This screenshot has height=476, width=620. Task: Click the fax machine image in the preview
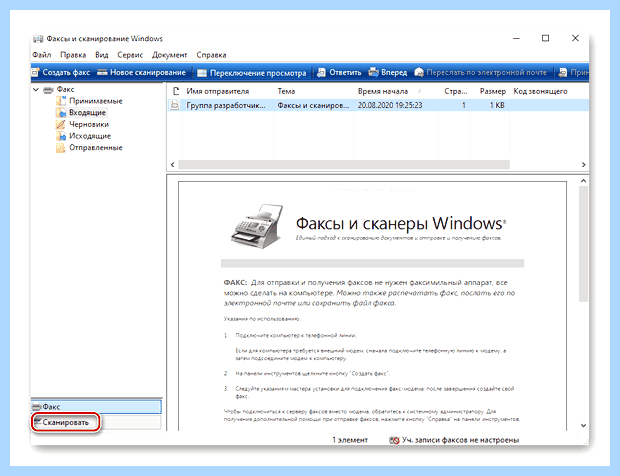tap(257, 227)
